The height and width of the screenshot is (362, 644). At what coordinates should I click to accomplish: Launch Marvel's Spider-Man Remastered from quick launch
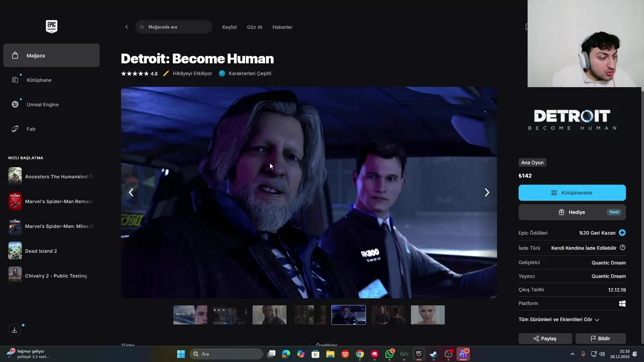point(51,201)
